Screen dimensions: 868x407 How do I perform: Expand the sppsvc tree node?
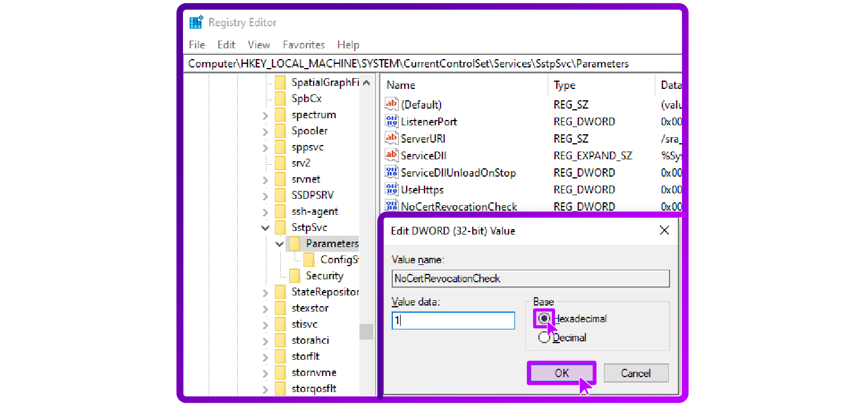265,147
